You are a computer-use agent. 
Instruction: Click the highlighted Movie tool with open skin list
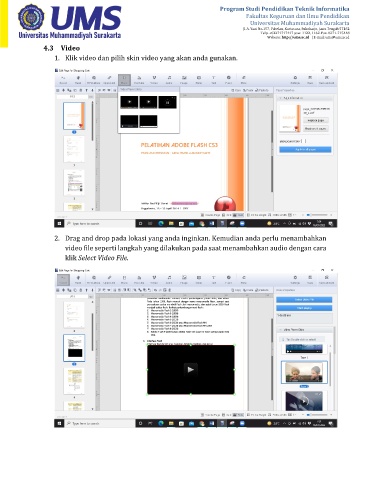124,80
